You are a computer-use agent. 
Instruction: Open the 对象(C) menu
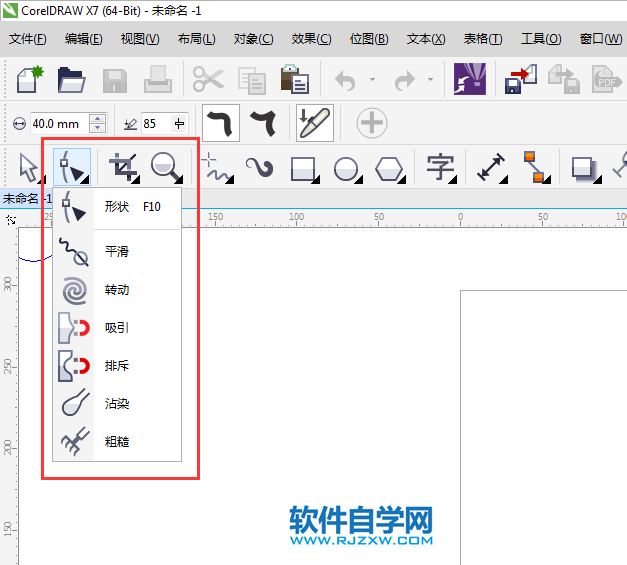tap(254, 39)
